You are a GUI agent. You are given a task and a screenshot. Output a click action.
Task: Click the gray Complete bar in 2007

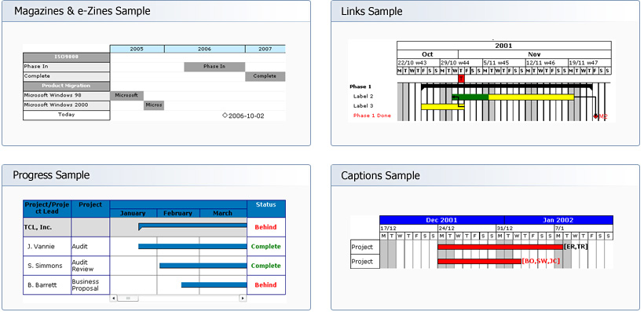[x=265, y=76]
